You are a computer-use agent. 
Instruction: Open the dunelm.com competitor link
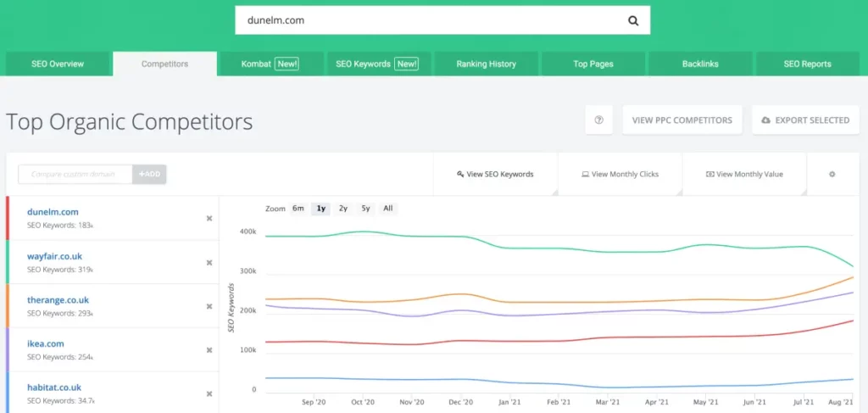coord(53,211)
